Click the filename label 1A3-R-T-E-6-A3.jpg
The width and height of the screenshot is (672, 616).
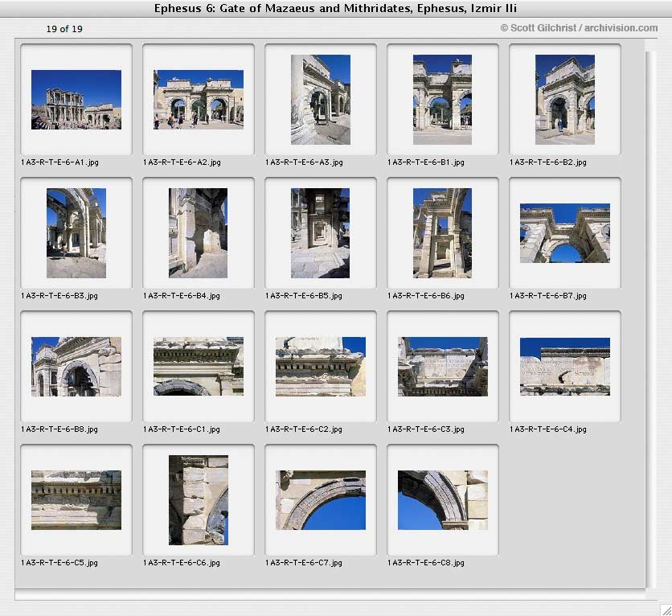coord(304,162)
